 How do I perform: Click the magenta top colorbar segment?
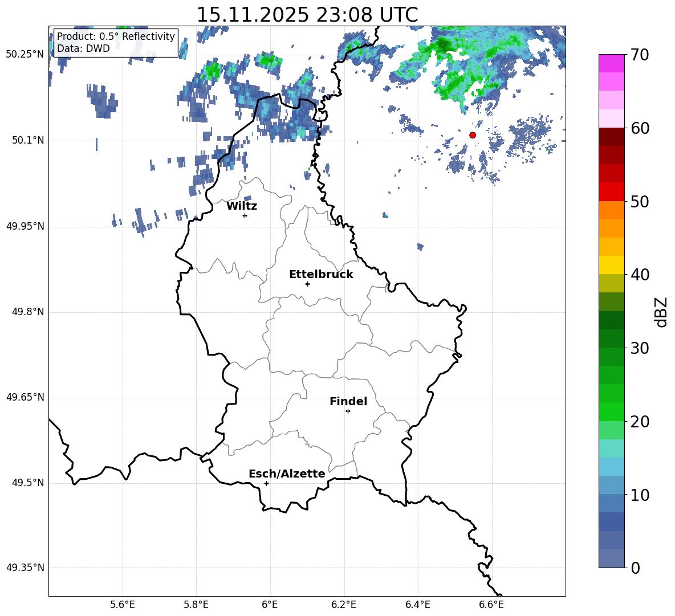coord(611,63)
